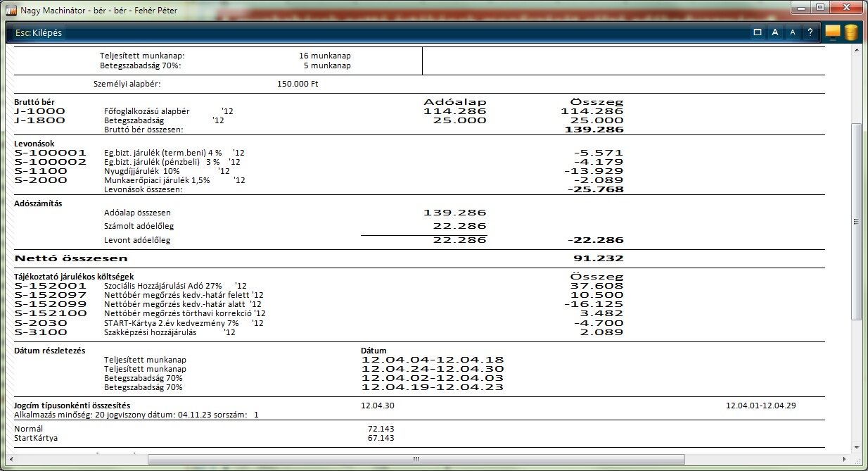Click the period 12.04.01-12.04.29 text
This screenshot has height=471, width=868.
760,406
